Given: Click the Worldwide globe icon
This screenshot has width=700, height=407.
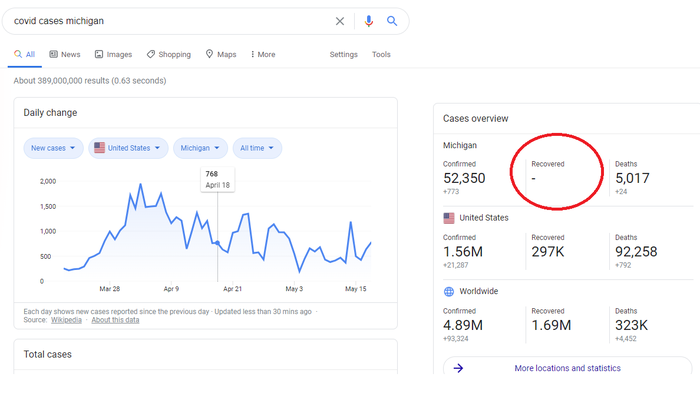Looking at the screenshot, I should click(449, 291).
